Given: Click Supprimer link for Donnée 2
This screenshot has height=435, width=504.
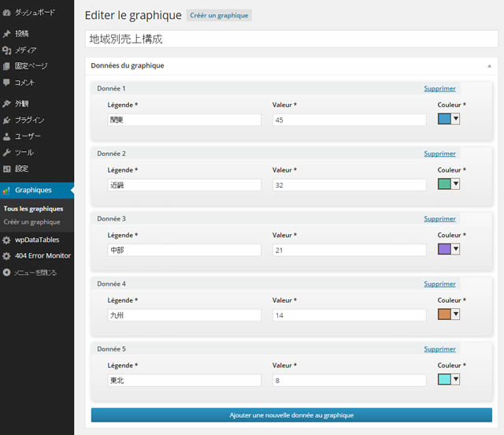Looking at the screenshot, I should (439, 154).
